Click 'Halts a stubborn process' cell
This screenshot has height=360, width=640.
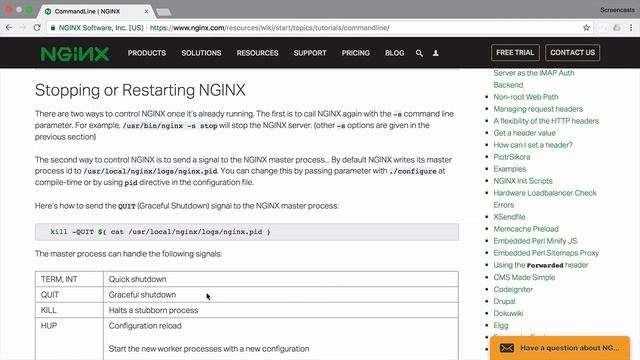281,310
